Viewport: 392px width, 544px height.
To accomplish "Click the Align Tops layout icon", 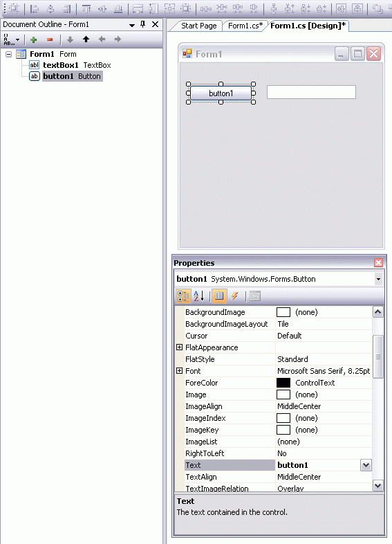I will (86, 8).
